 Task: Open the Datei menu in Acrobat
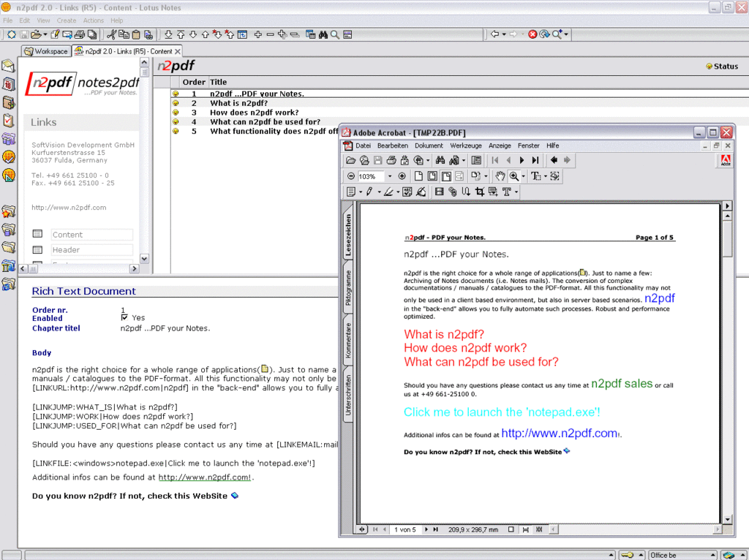[363, 145]
